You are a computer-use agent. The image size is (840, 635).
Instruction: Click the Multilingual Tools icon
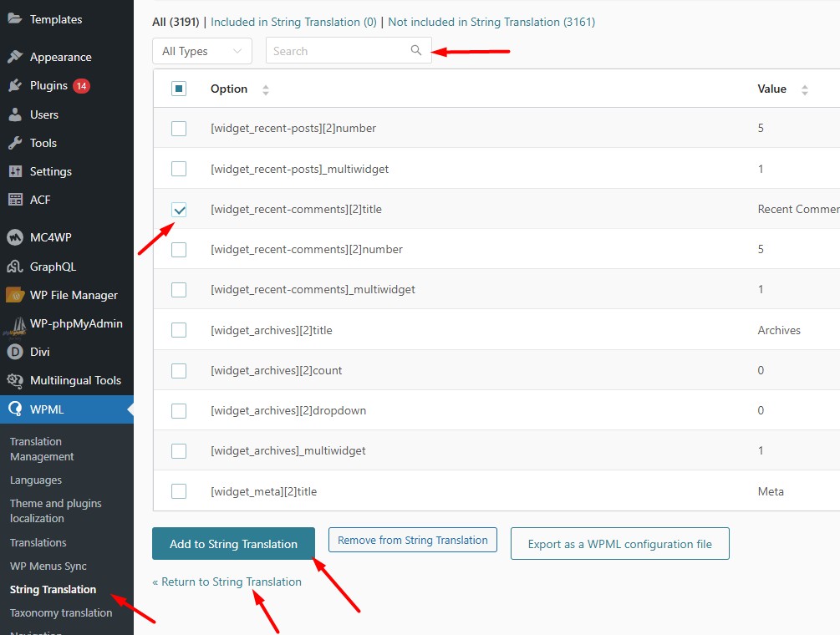point(15,381)
